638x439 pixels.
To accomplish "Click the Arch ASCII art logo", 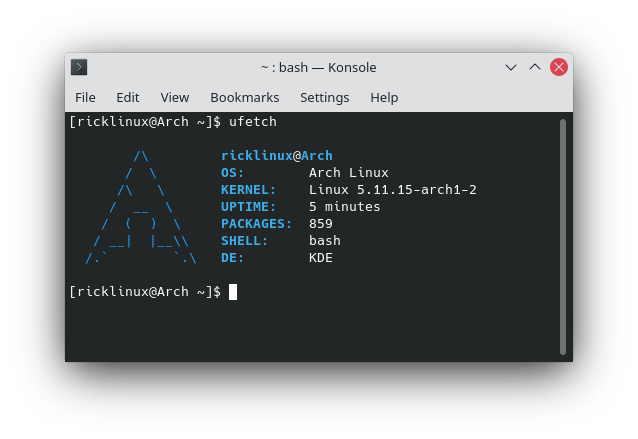I will click(x=141, y=207).
